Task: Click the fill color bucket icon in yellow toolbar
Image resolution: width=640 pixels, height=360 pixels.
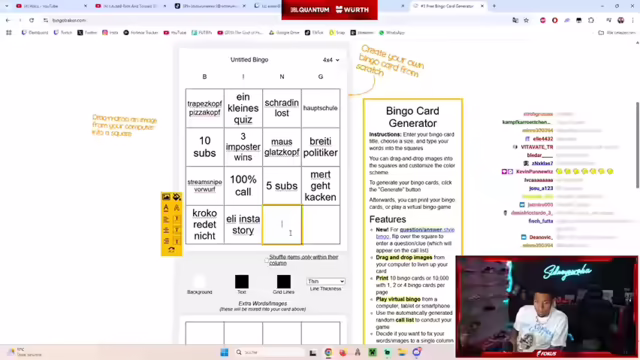Action: (x=177, y=197)
